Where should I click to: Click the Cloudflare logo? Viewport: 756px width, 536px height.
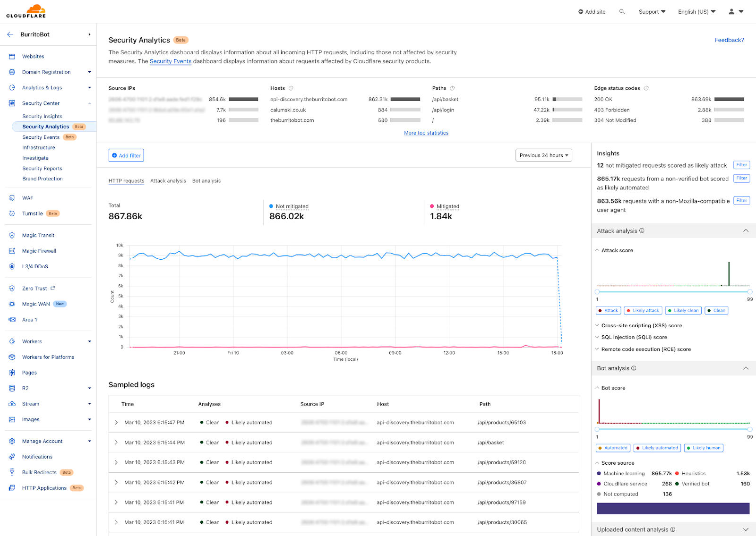[x=26, y=10]
